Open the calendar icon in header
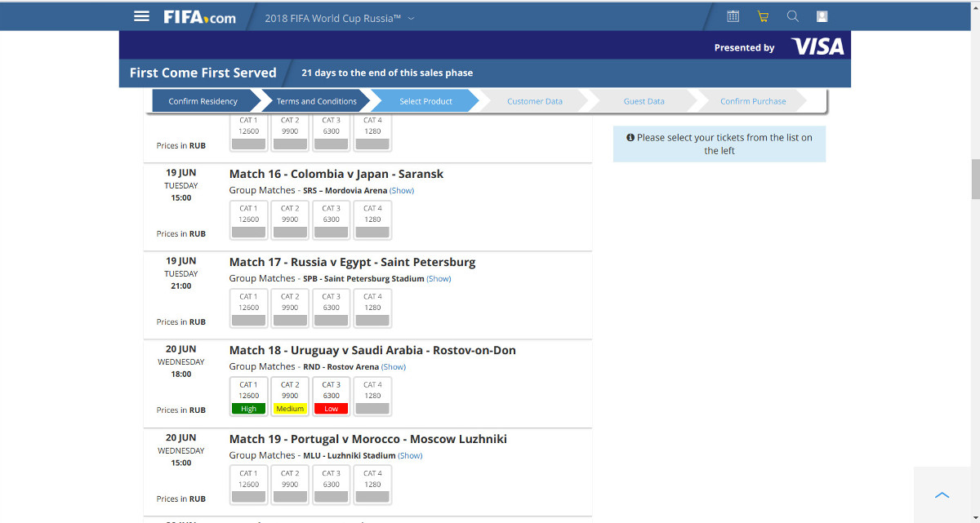The image size is (980, 523). coord(733,16)
